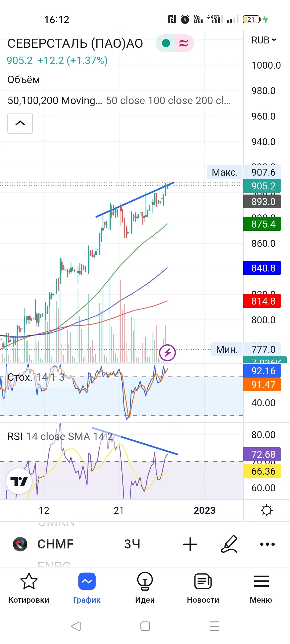290x644 pixels.
Task: Select the СЕВЕРСТАЛЬ (ПАО)АО title
Action: coord(75,43)
